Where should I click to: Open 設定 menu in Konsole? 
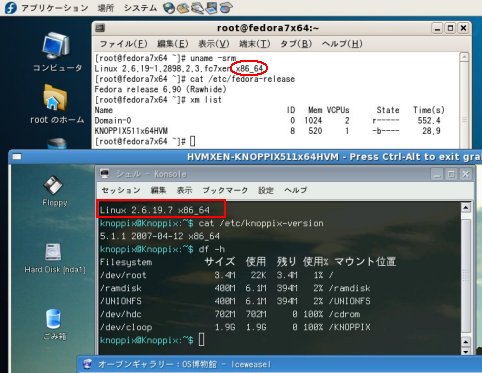266,190
